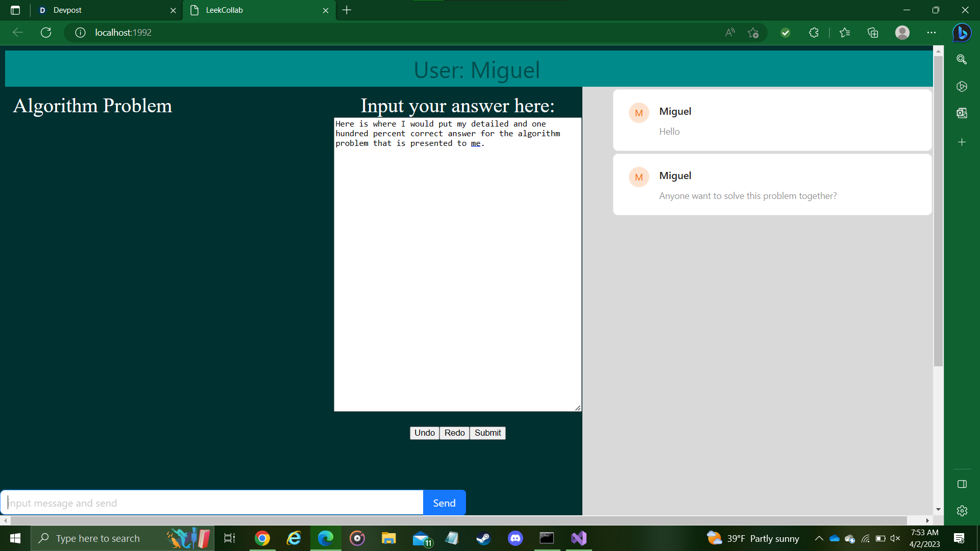Open a new browser tab
980x551 pixels.
coord(347,10)
